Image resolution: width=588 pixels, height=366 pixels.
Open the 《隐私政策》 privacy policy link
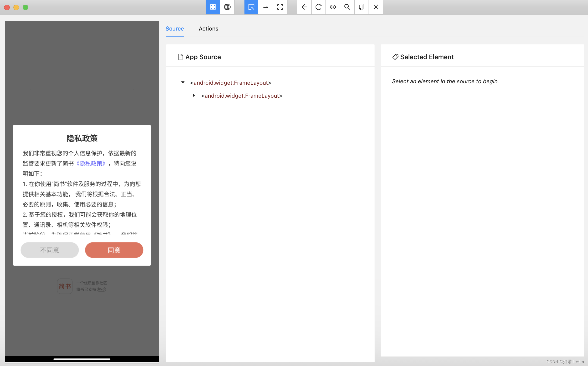[x=91, y=163]
